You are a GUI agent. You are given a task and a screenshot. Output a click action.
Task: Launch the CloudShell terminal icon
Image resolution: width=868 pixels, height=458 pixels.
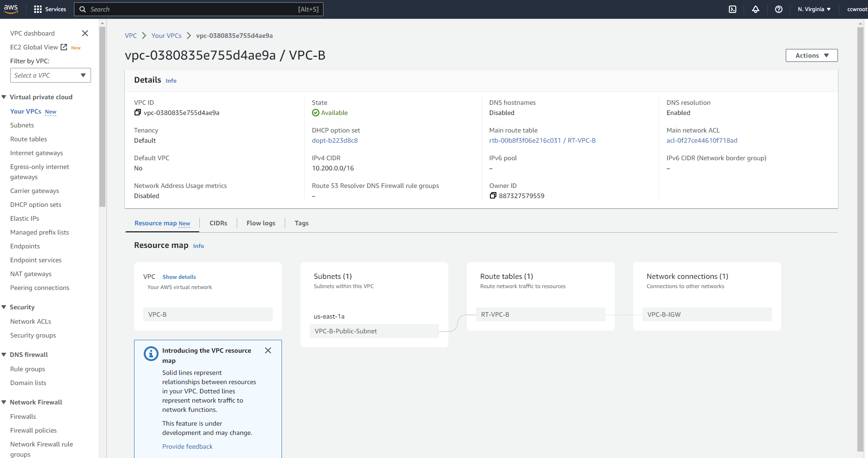[733, 9]
